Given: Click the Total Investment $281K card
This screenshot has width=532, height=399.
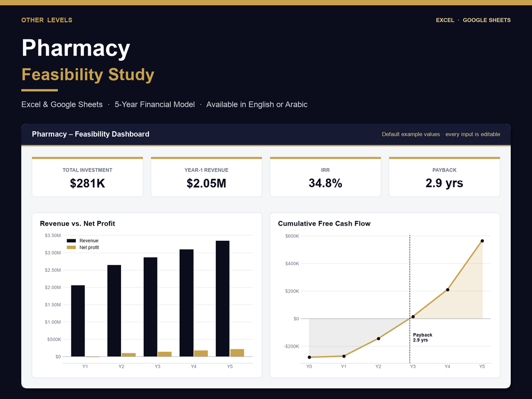Looking at the screenshot, I should (87, 177).
